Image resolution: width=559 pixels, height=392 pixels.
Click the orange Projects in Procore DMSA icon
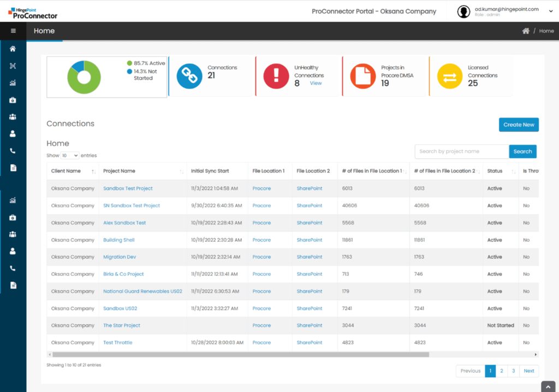pos(363,76)
